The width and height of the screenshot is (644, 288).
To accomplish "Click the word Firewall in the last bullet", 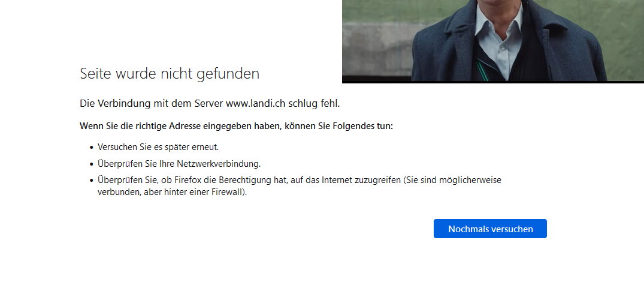I will pyautogui.click(x=226, y=193).
